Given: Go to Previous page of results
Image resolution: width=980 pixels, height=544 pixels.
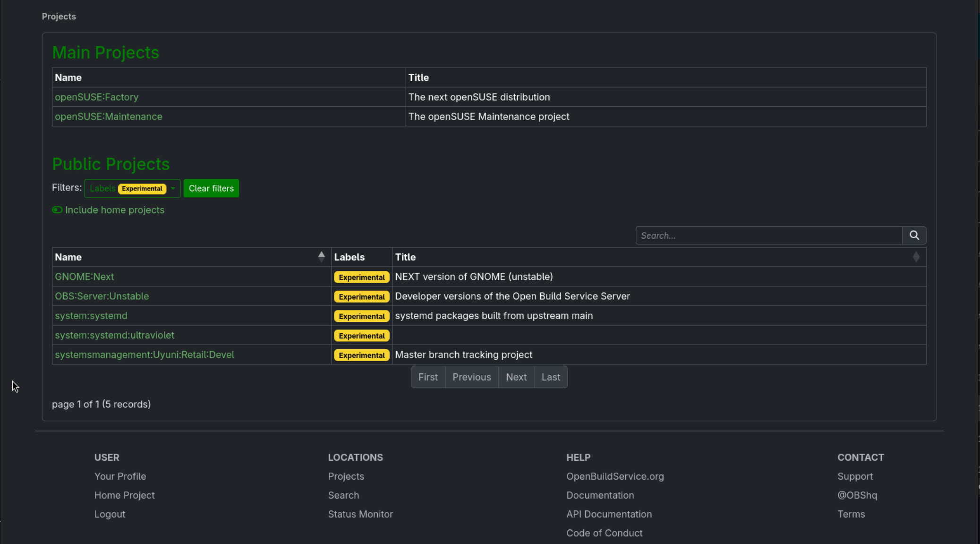Looking at the screenshot, I should 472,377.
